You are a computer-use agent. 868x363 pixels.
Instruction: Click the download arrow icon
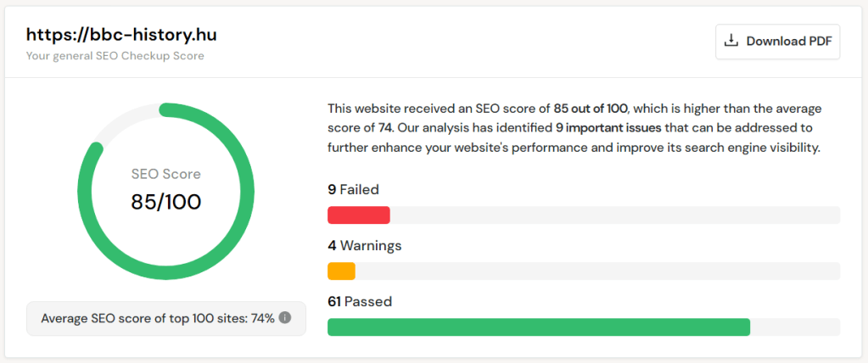tap(730, 41)
